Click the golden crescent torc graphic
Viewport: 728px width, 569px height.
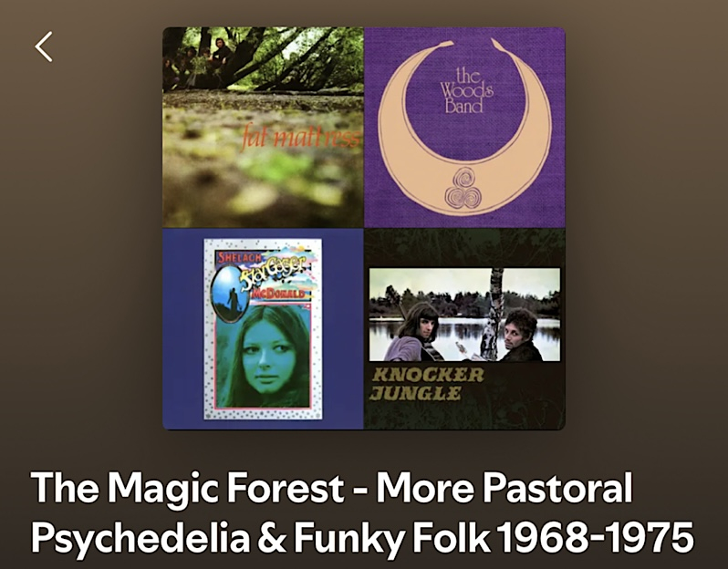point(464,128)
